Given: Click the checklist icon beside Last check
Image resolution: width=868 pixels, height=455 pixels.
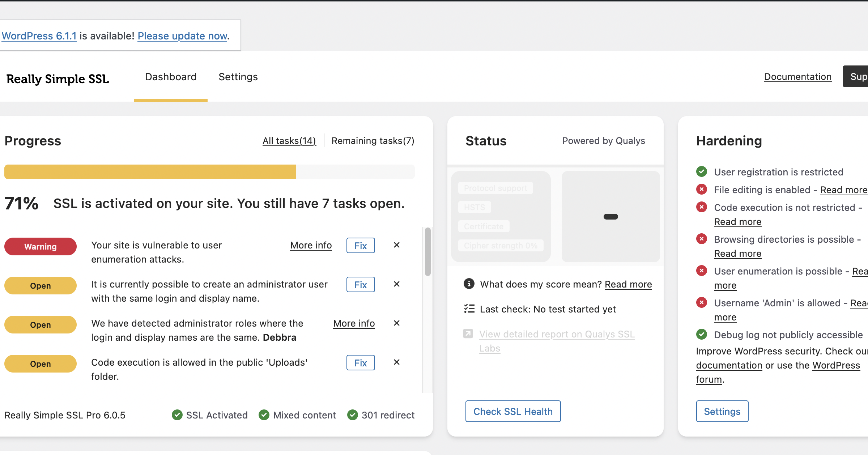Looking at the screenshot, I should pyautogui.click(x=469, y=309).
